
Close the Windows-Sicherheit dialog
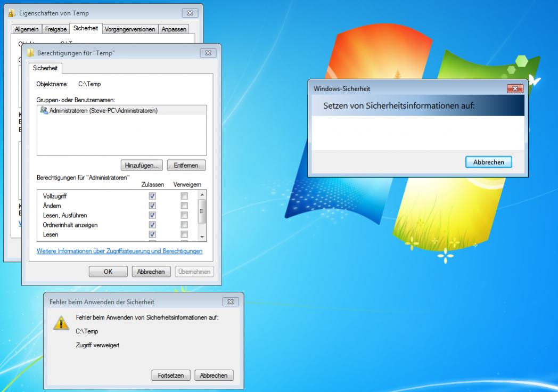(x=515, y=88)
